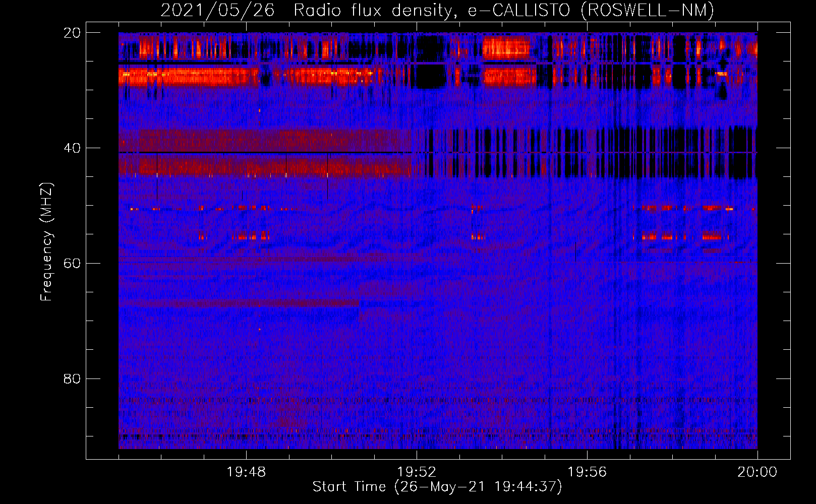Screen dimensions: 816x504
Task: Click the '80' frequency tick label
Action: coord(72,379)
